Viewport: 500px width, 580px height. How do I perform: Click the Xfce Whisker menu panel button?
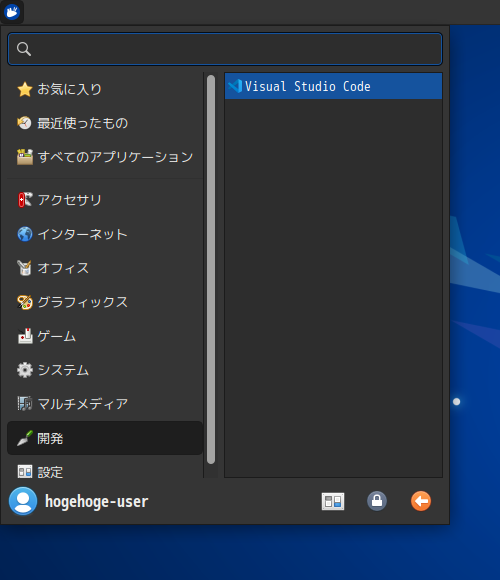point(12,12)
